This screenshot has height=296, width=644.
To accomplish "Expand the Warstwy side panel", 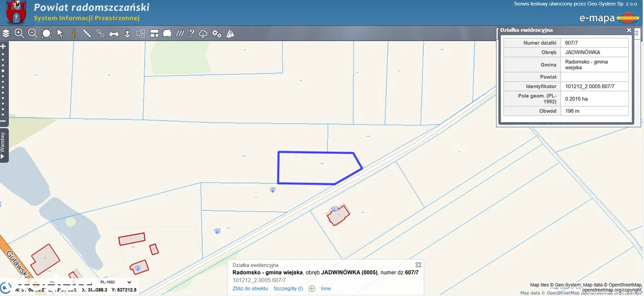I will (x=4, y=145).
